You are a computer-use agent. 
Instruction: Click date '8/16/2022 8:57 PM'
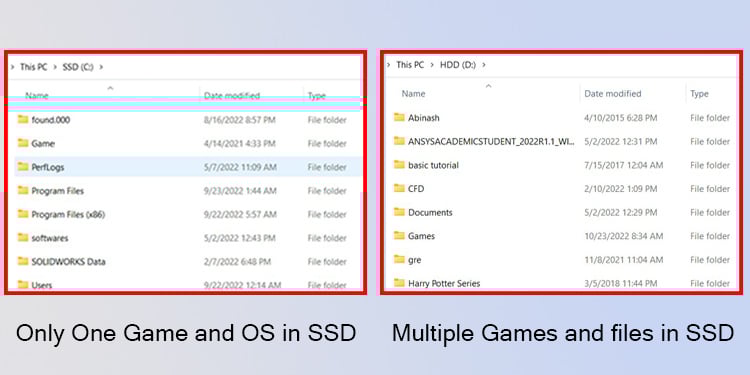click(x=240, y=120)
